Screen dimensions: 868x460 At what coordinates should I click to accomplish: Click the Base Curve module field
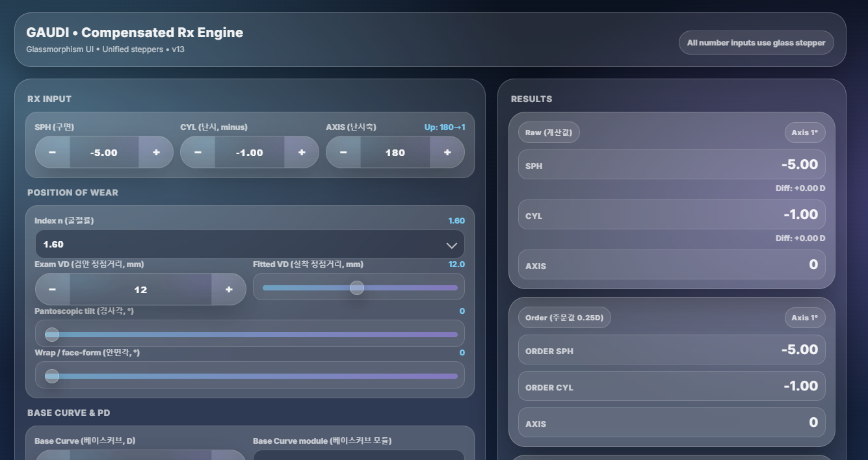[x=359, y=455]
